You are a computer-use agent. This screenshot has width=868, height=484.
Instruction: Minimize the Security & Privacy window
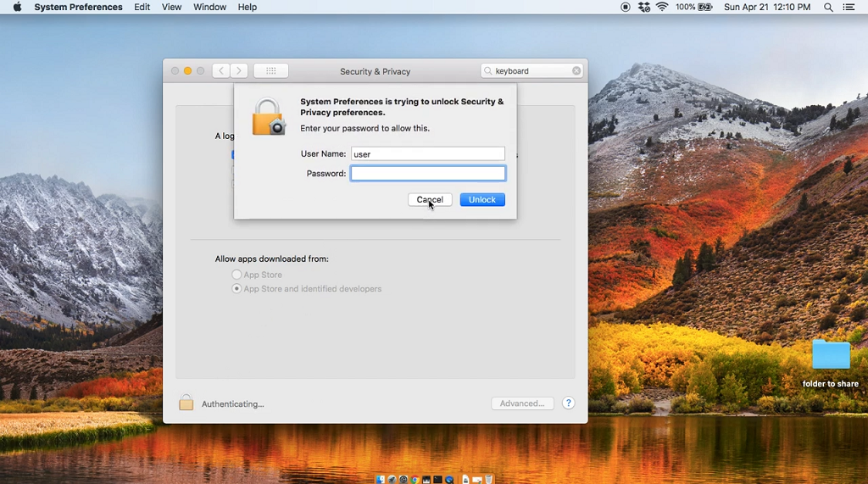click(187, 71)
